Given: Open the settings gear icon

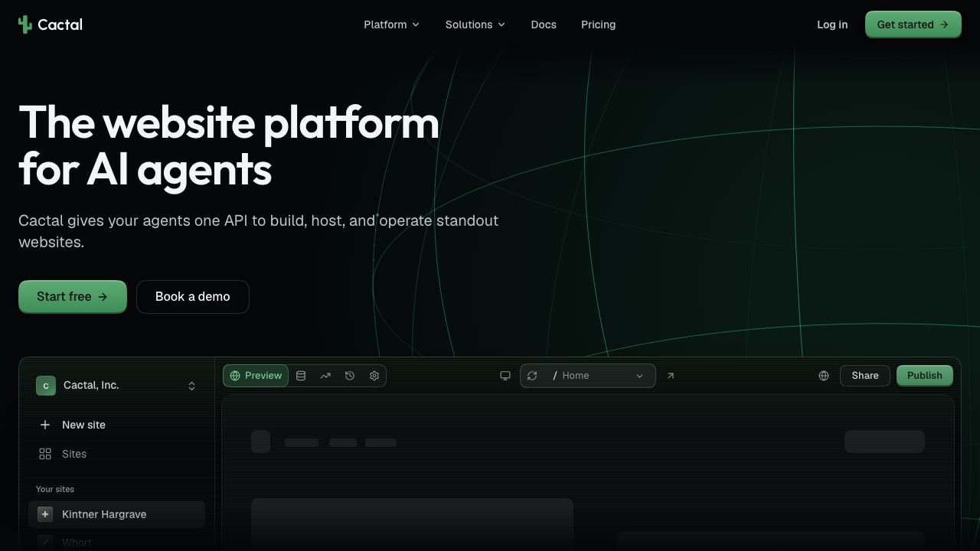Looking at the screenshot, I should pos(374,376).
